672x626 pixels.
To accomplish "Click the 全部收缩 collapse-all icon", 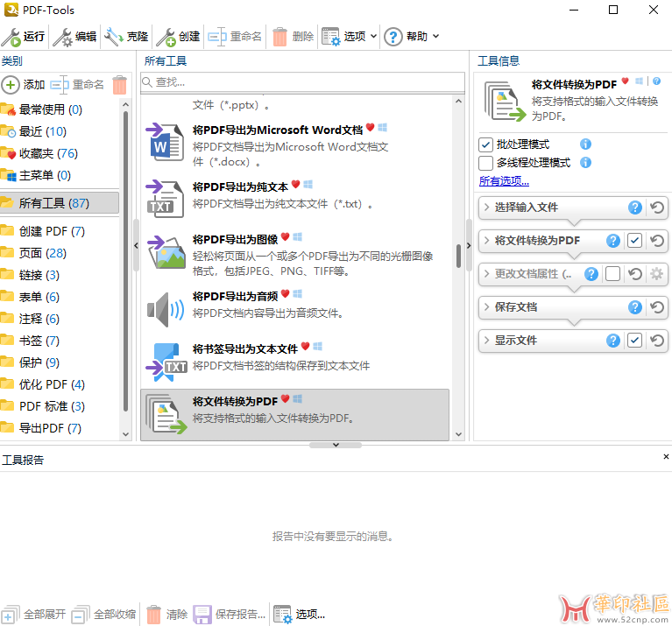I will click(81, 615).
